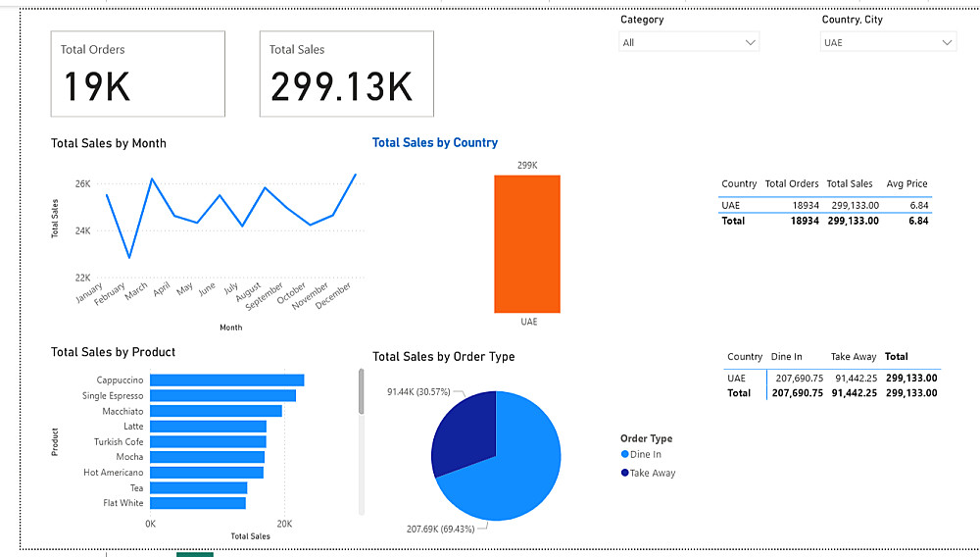Sort country table by Total Sales header
Image resolution: width=980 pixels, height=557 pixels.
tap(850, 183)
